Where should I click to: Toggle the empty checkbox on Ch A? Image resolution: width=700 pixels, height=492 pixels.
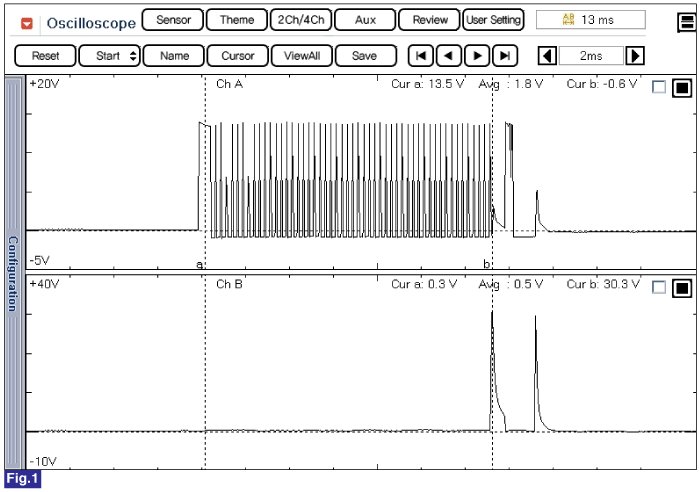pyautogui.click(x=658, y=88)
